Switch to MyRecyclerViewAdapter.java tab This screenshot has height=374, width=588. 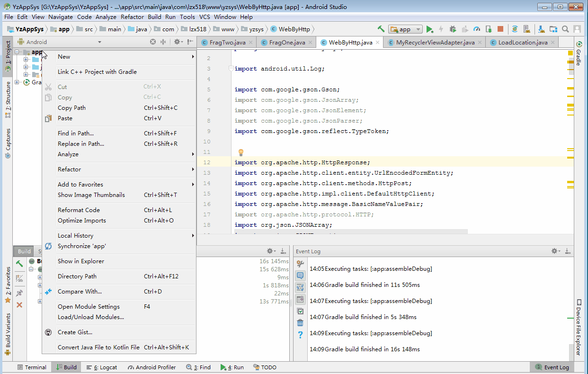435,42
